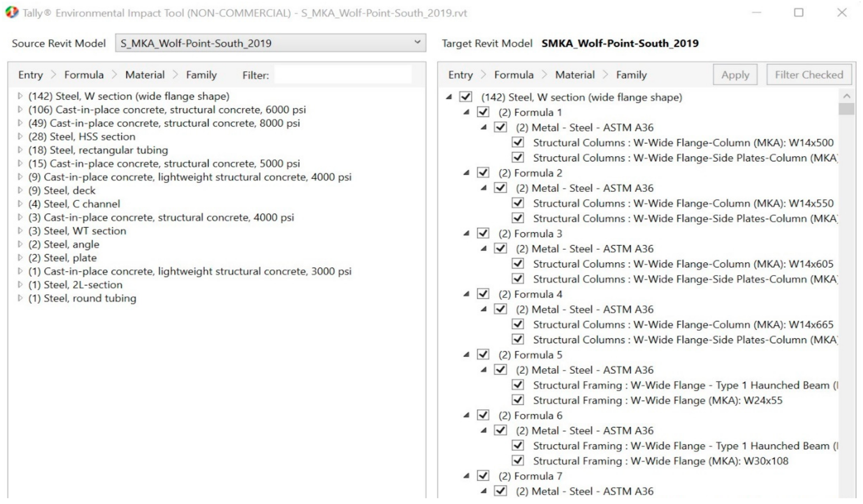Expand the Steel, HSS section entry

tap(20, 137)
